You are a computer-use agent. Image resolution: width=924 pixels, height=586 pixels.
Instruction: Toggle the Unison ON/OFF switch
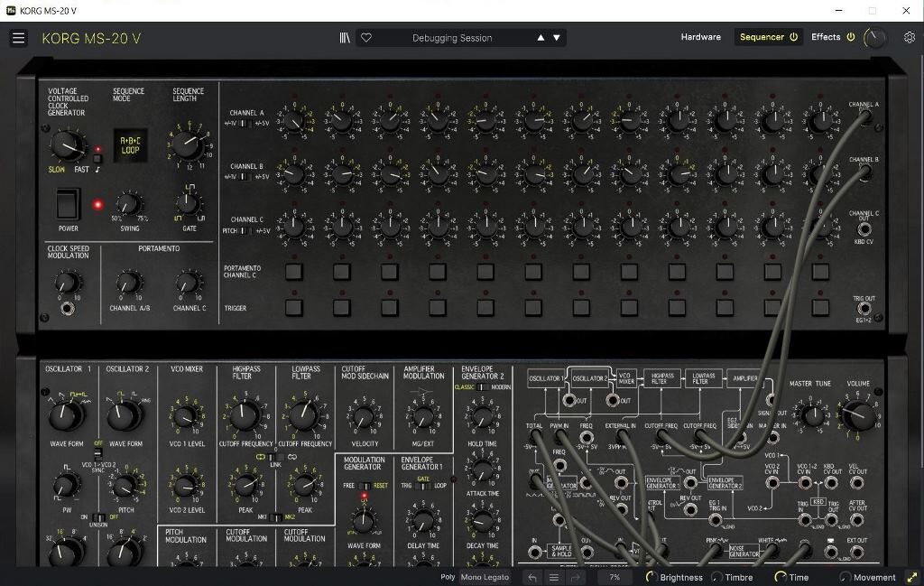click(99, 517)
